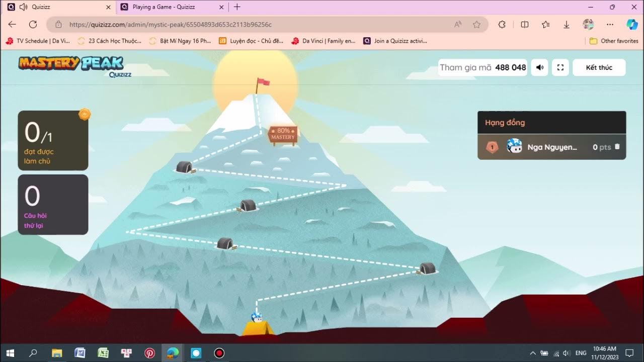Click the Kết thúc button

click(599, 67)
